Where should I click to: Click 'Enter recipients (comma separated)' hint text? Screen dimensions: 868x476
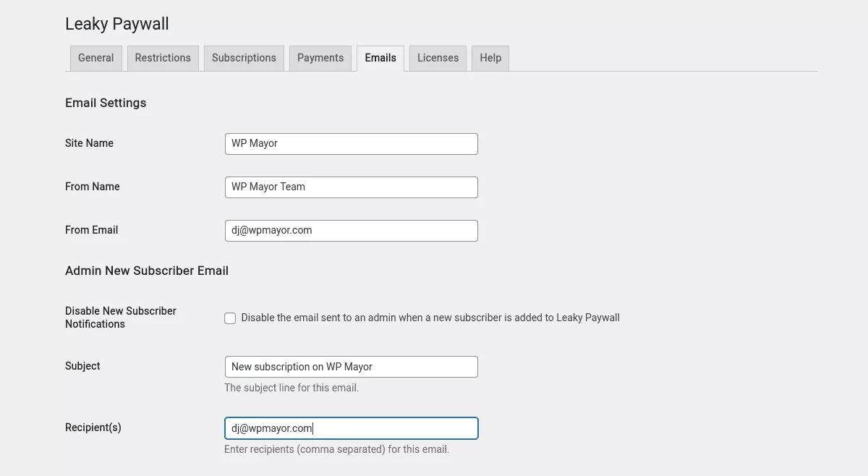click(336, 449)
